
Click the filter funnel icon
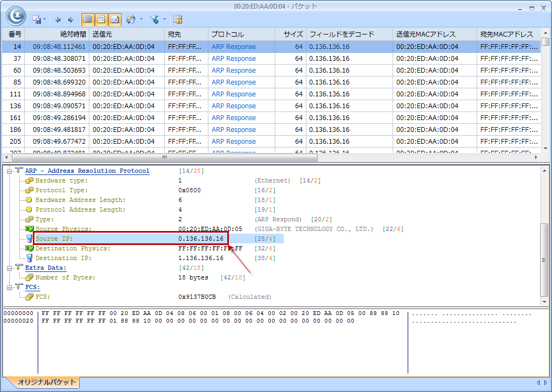[155, 20]
